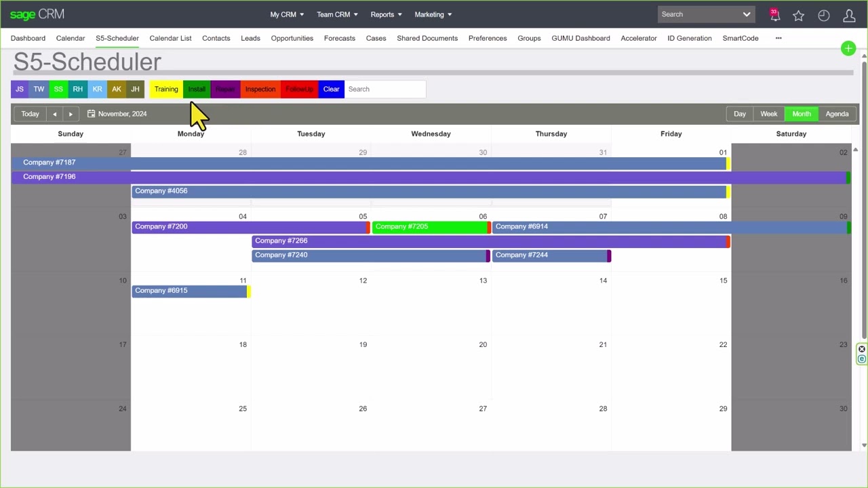Click the scheduler search field
The image size is (868, 488).
(x=385, y=89)
